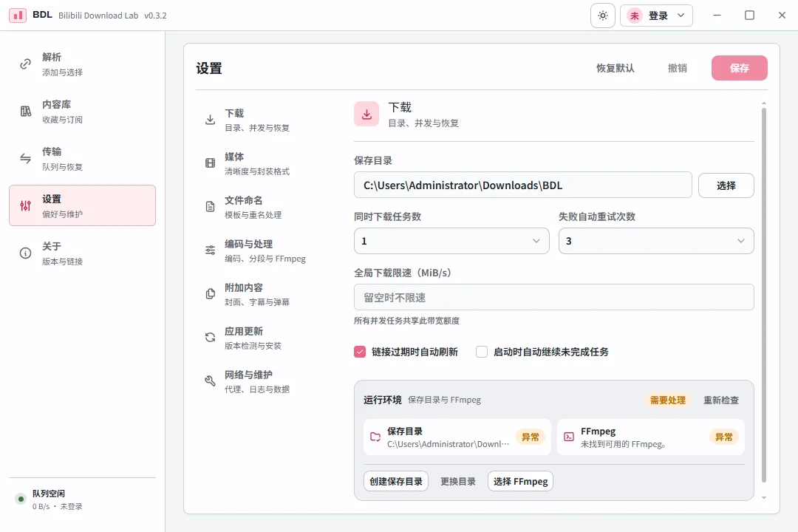Click 重新检查 in 运行环境 panel

tap(720, 400)
